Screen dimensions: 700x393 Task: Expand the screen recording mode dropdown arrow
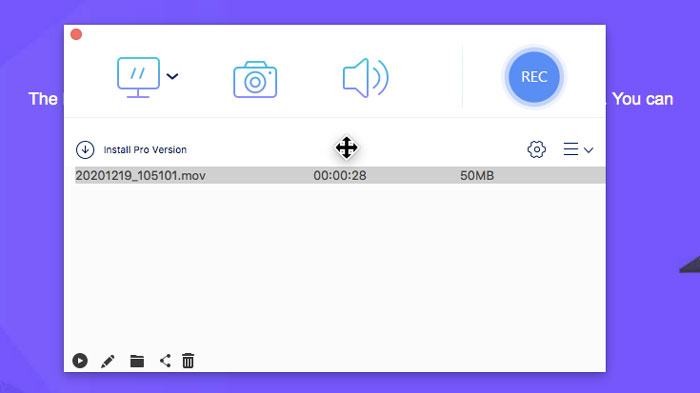pyautogui.click(x=172, y=76)
